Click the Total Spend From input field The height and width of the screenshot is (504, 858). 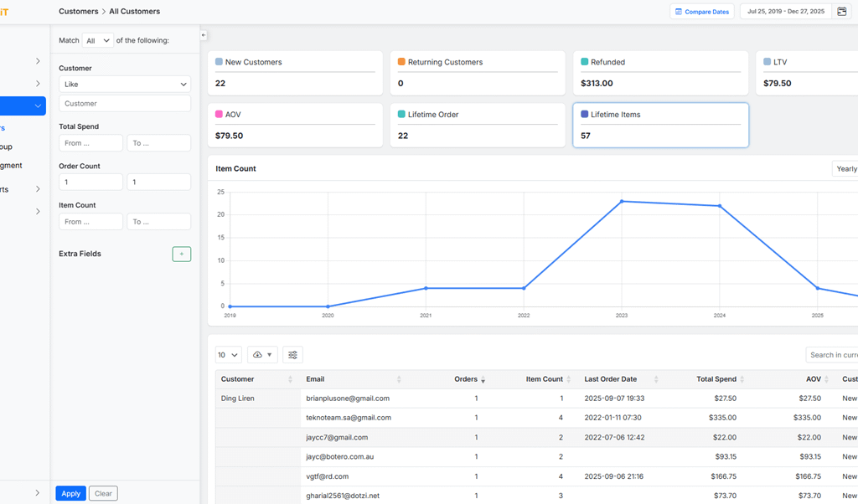(x=90, y=143)
